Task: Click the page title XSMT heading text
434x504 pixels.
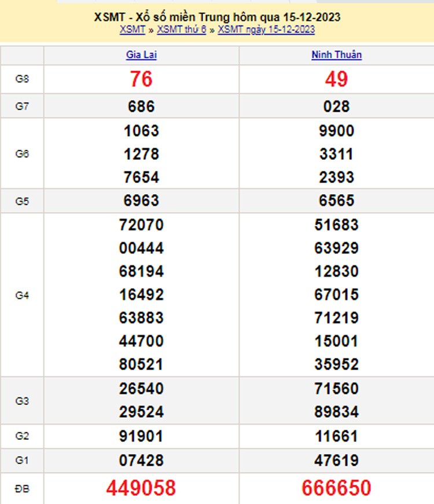Action: (x=217, y=17)
